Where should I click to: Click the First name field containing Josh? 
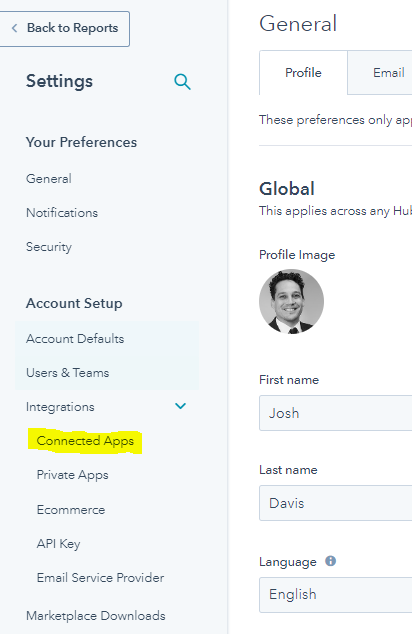click(336, 413)
